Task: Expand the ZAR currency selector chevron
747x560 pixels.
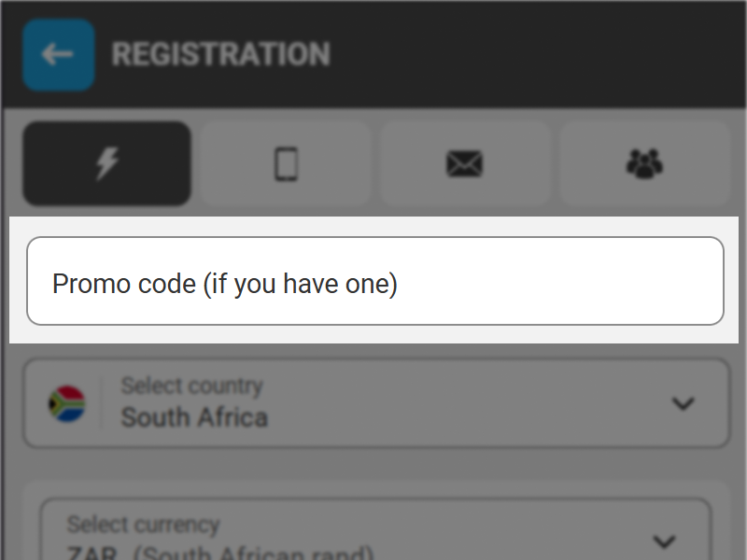Action: pyautogui.click(x=665, y=539)
